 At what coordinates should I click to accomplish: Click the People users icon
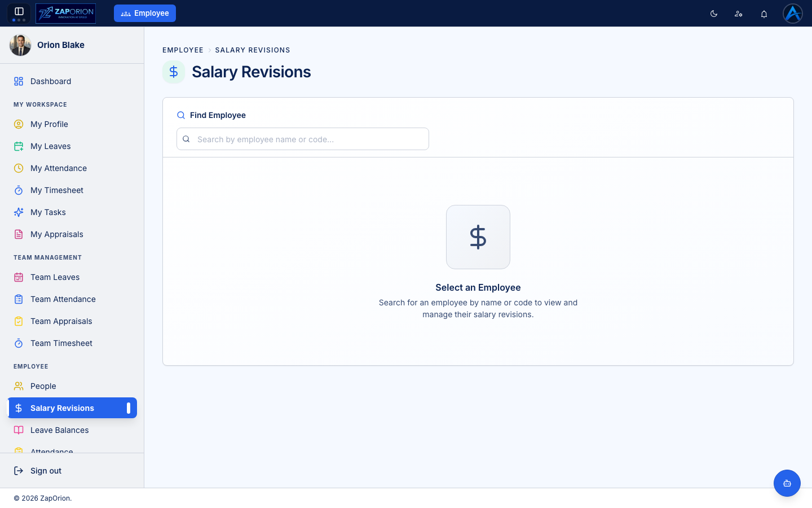click(x=19, y=386)
